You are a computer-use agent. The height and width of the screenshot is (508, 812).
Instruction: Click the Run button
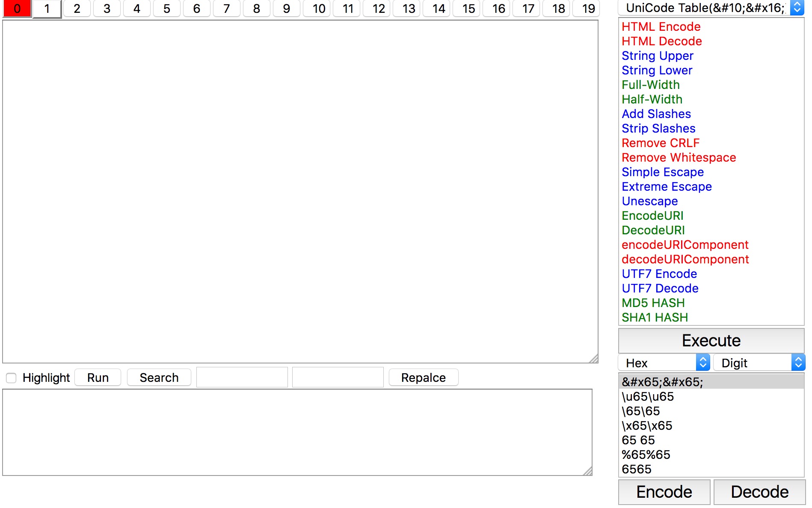click(x=98, y=378)
